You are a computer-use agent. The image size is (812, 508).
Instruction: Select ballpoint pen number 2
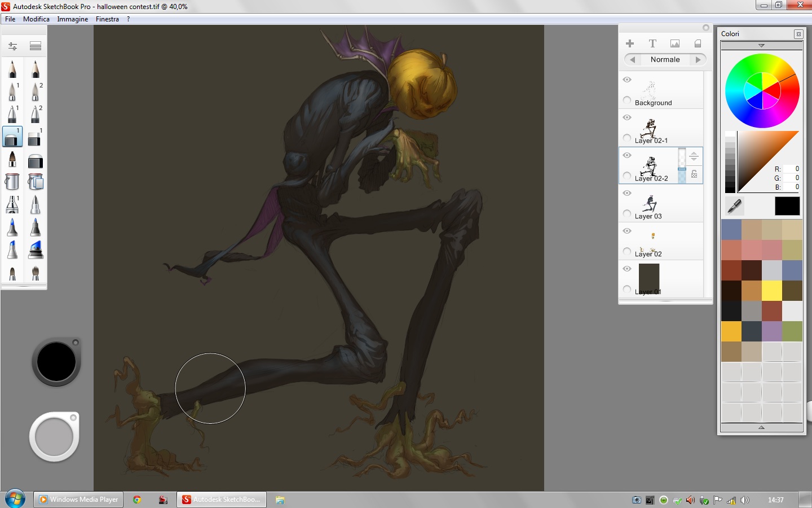tap(36, 114)
